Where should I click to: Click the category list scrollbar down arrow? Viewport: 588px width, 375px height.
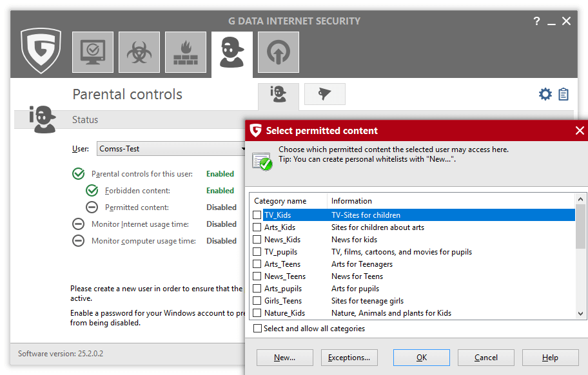[580, 313]
